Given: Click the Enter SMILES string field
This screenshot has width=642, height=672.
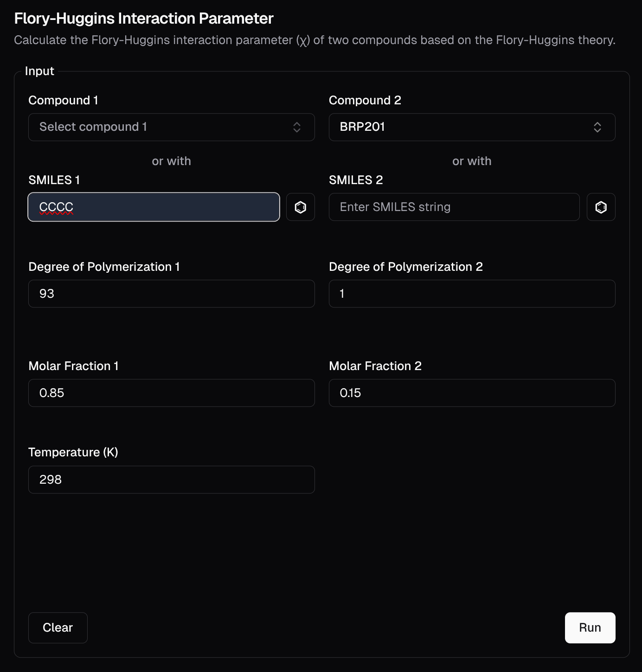Looking at the screenshot, I should [454, 207].
